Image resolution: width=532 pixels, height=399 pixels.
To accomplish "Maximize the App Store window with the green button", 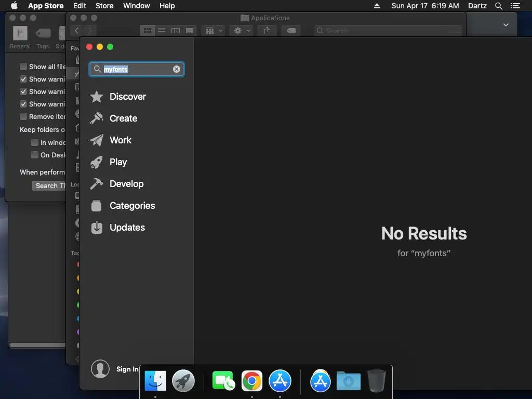I will click(110, 47).
